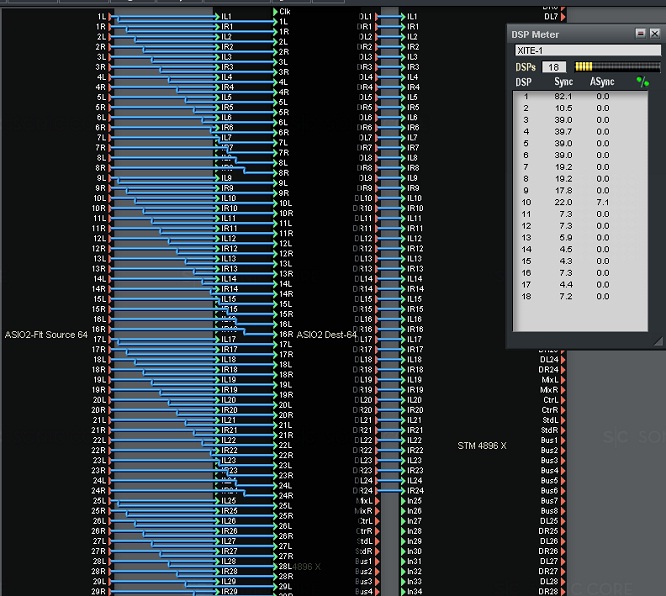
Task: Select the Sync value 10.5 of DSP 2
Action: tap(564, 108)
